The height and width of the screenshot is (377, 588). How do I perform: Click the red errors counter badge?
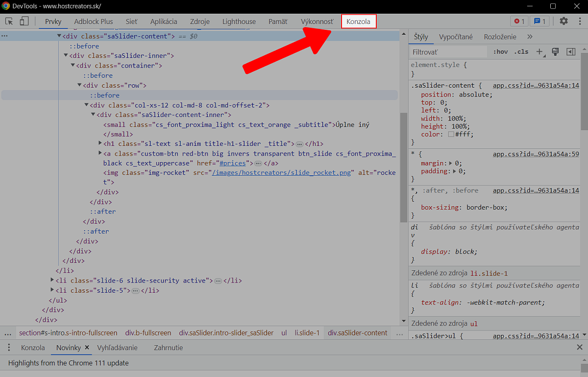point(519,21)
